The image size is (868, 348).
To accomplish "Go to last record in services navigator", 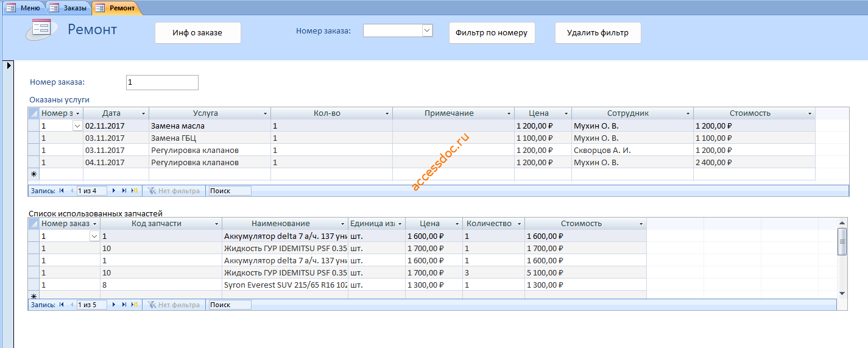I will click(124, 191).
